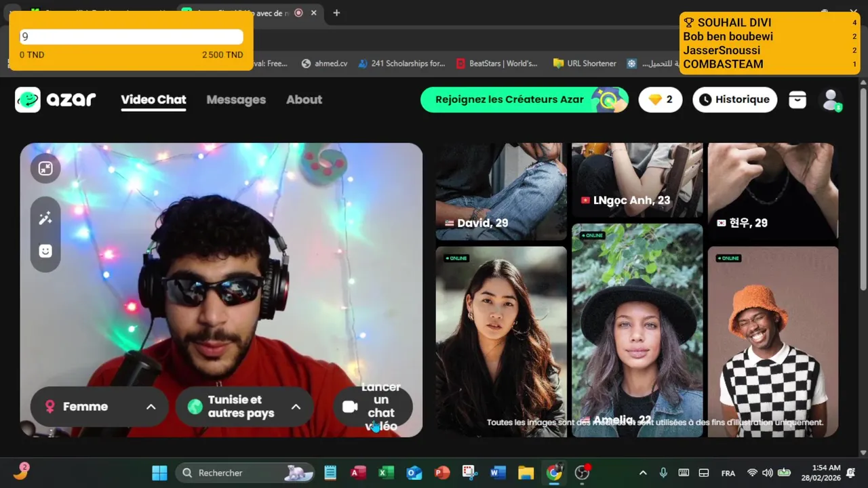
Task: Open the 241 Scholarships bookmark
Action: click(x=402, y=63)
